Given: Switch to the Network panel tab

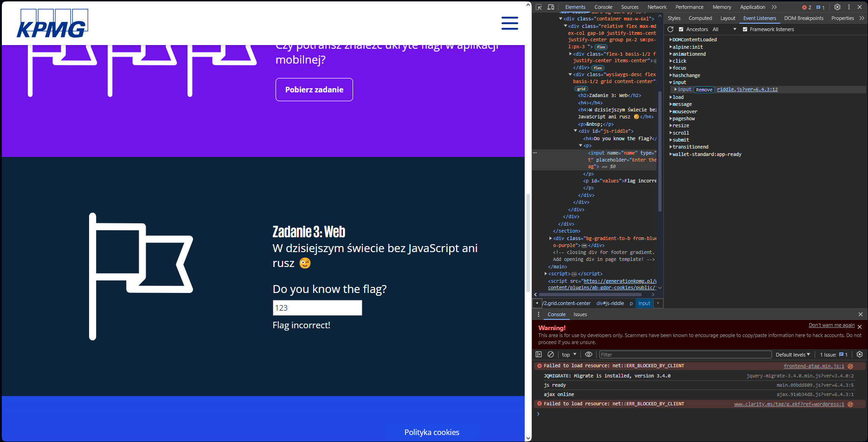Looking at the screenshot, I should [x=657, y=7].
